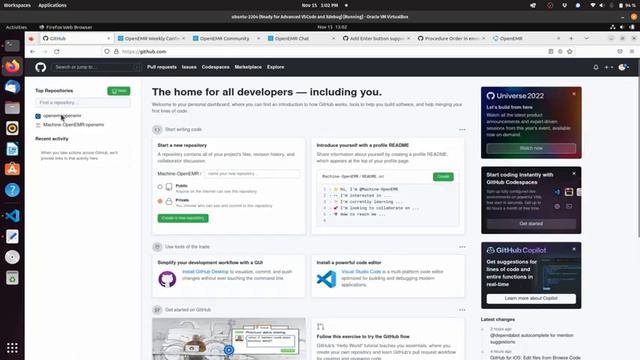Viewport: 640px width, 360px height.
Task: Open the Use tools of the trade options menu
Action: coord(462,247)
